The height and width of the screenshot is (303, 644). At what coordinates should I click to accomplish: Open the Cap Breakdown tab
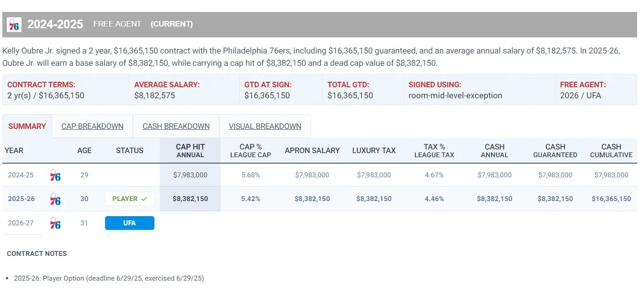point(92,126)
